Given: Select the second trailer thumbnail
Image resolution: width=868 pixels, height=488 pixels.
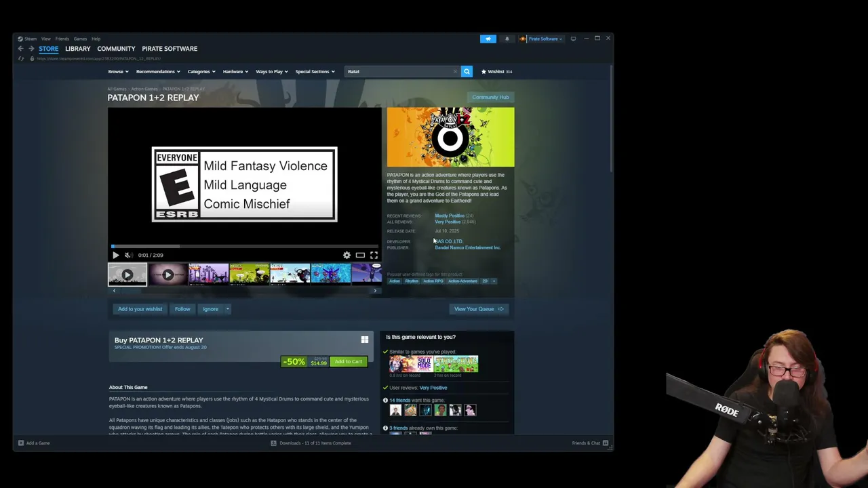Looking at the screenshot, I should [x=167, y=274].
